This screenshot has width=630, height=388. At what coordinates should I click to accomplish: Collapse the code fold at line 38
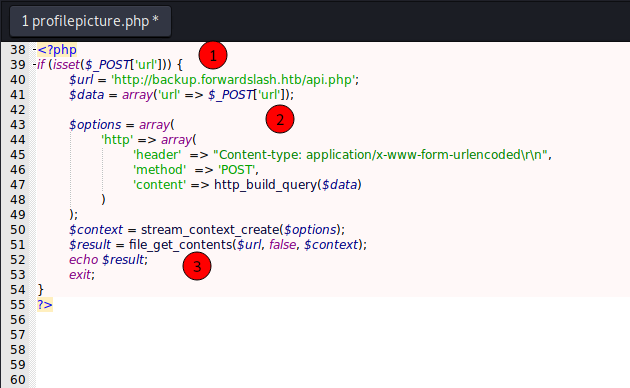click(x=34, y=50)
